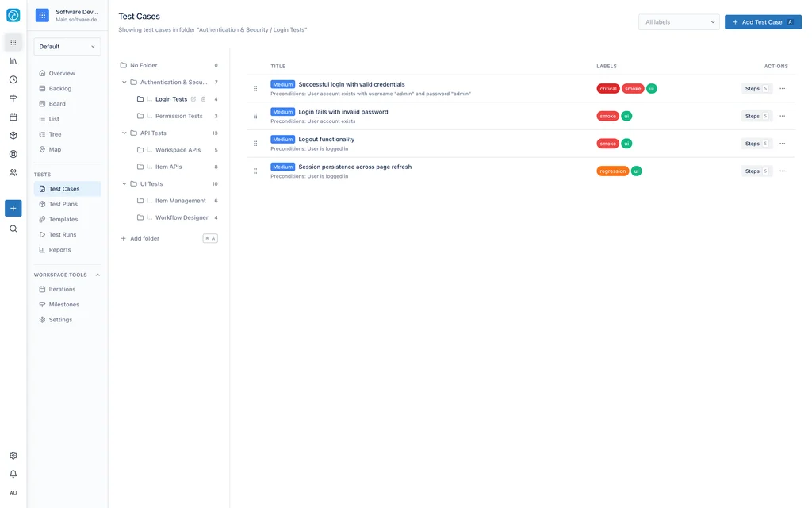Open the grid apps icon in the left rail
The height and width of the screenshot is (508, 812).
tap(13, 43)
